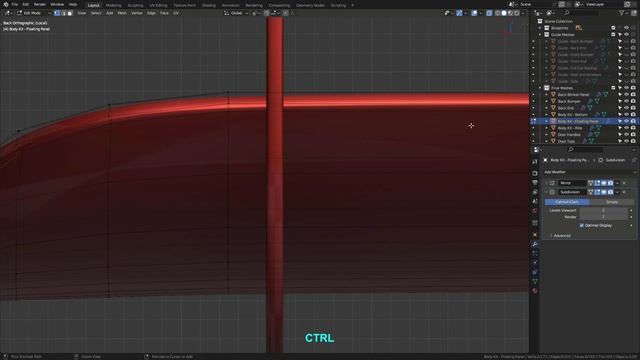The height and width of the screenshot is (360, 640).
Task: Click the viewport gizmo visibility icon
Action: click(x=460, y=13)
